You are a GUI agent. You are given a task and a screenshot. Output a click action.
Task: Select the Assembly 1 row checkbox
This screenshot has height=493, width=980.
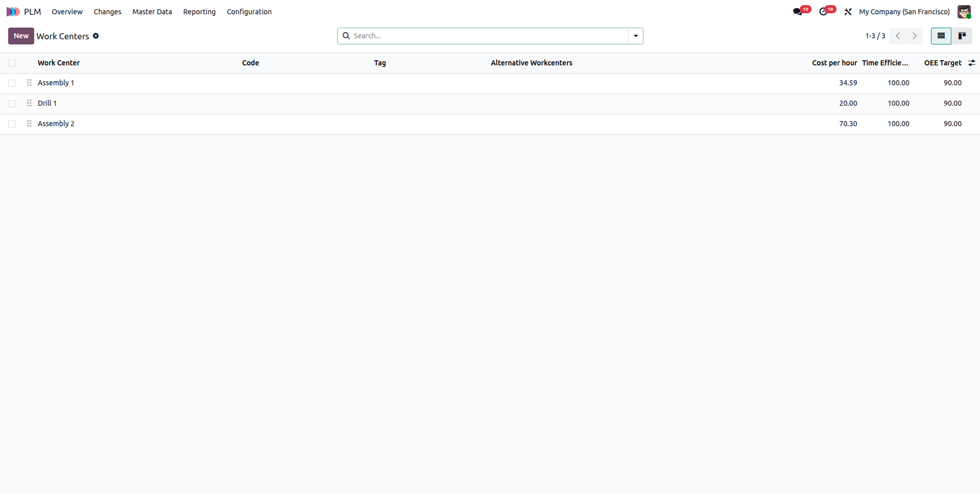(x=12, y=83)
